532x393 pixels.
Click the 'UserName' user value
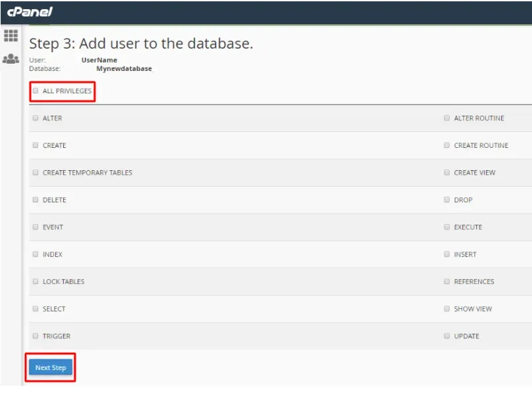(99, 60)
